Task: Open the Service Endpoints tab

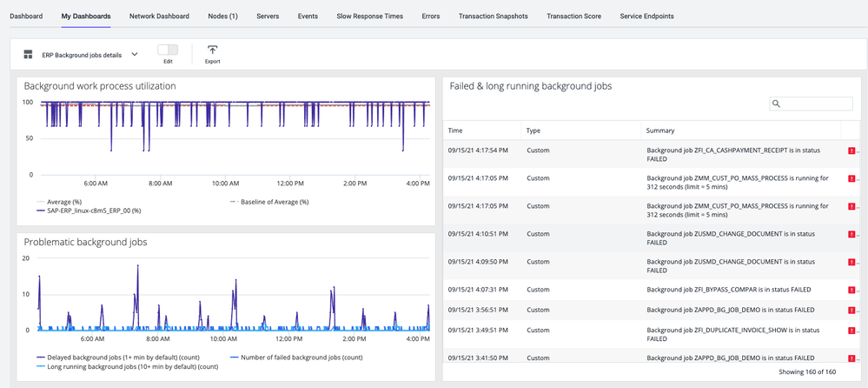Action: (647, 16)
